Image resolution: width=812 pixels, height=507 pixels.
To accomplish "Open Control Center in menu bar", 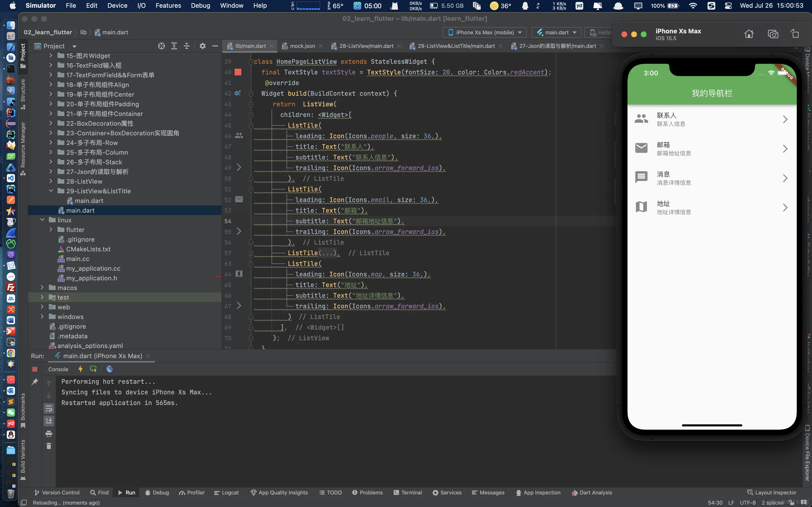I will tap(728, 6).
